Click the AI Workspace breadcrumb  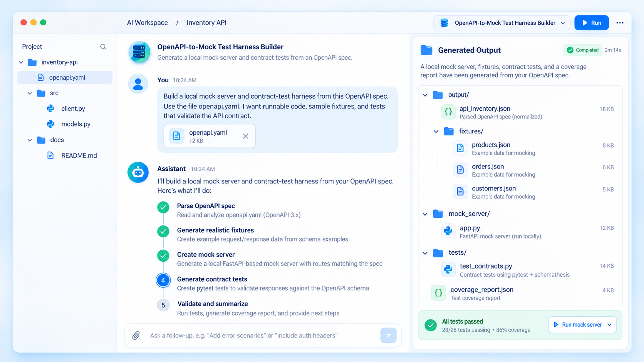coord(147,23)
